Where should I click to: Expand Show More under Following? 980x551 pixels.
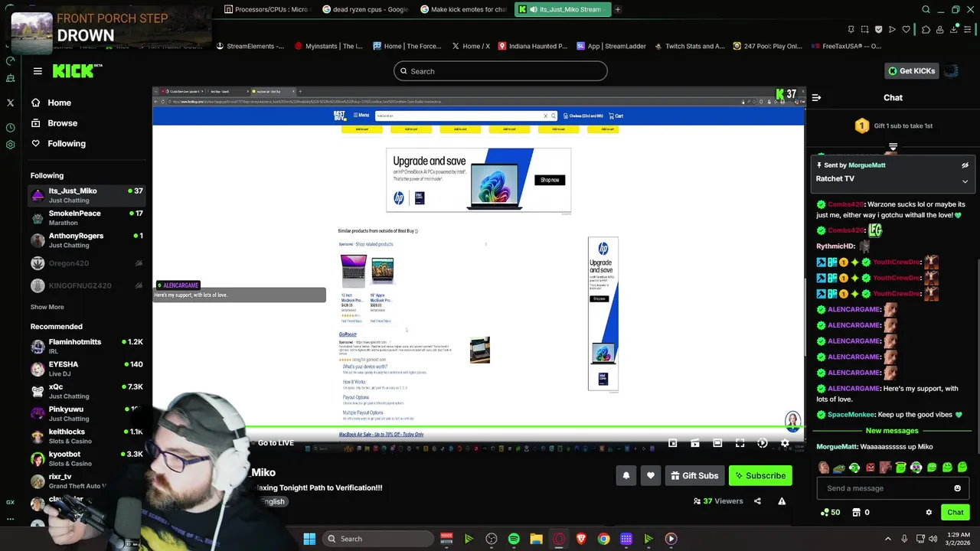[x=47, y=307]
